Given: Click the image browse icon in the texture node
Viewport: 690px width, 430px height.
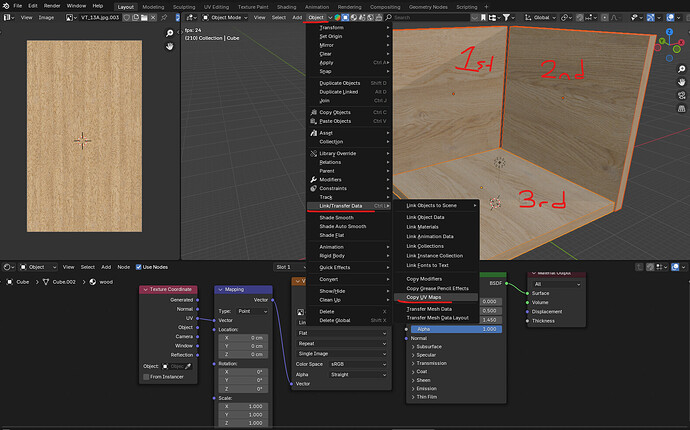Looking at the screenshot, I should pyautogui.click(x=301, y=312).
